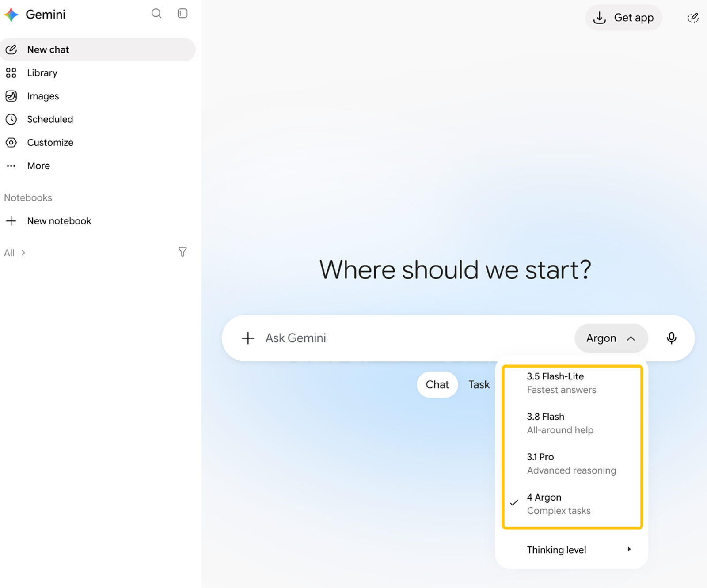The height and width of the screenshot is (588, 707).
Task: Click the download icon in Get app
Action: tap(600, 18)
